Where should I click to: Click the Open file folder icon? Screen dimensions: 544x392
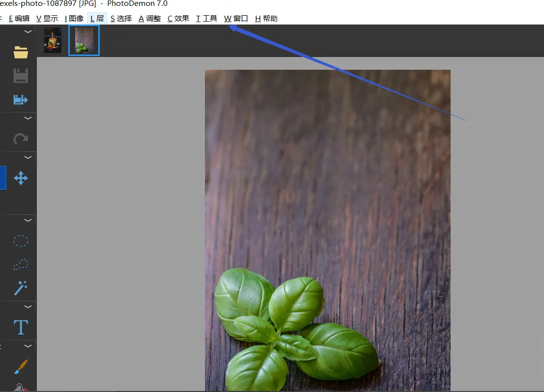coord(21,52)
